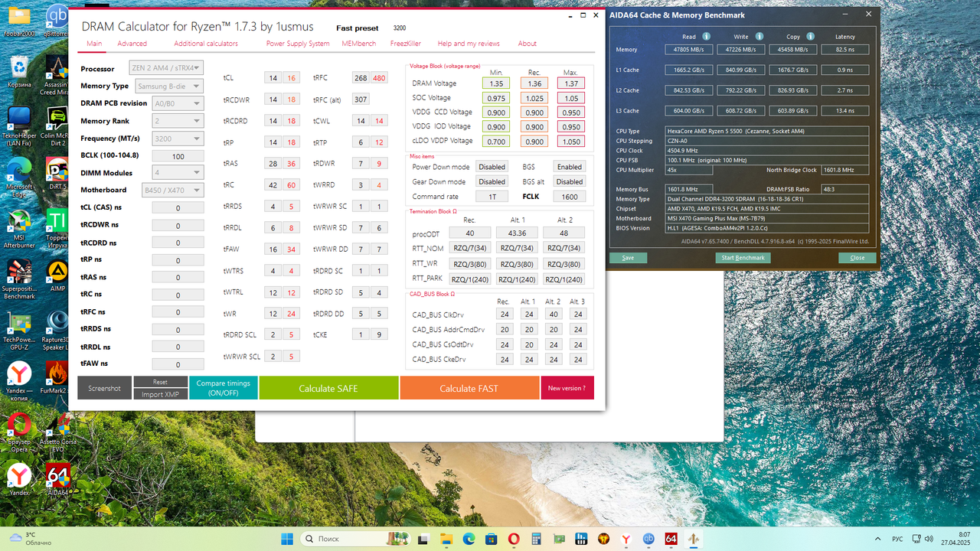The height and width of the screenshot is (551, 980).
Task: Click the tCL (CAS) ns input field
Action: (178, 207)
